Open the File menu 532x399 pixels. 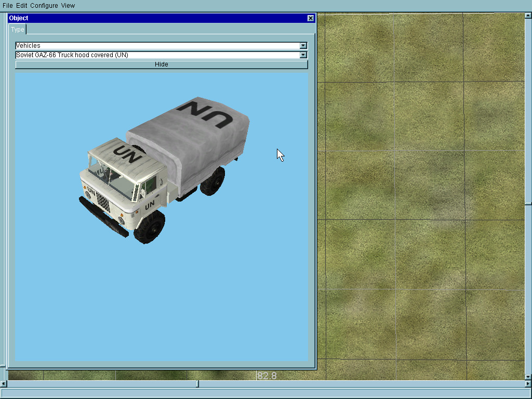7,5
